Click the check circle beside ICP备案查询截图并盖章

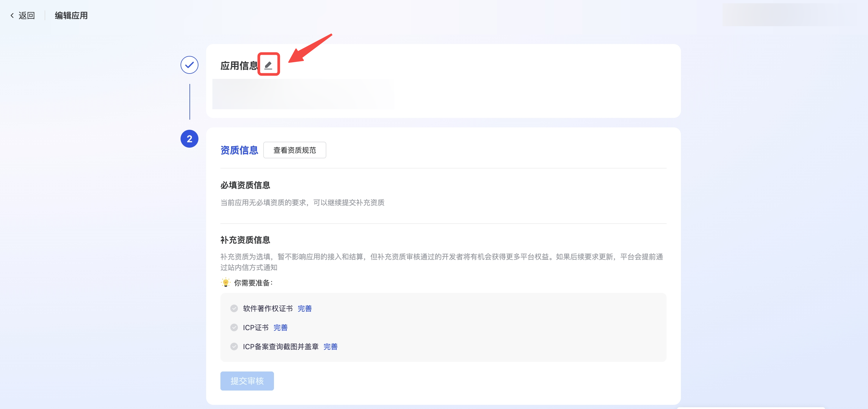point(234,346)
